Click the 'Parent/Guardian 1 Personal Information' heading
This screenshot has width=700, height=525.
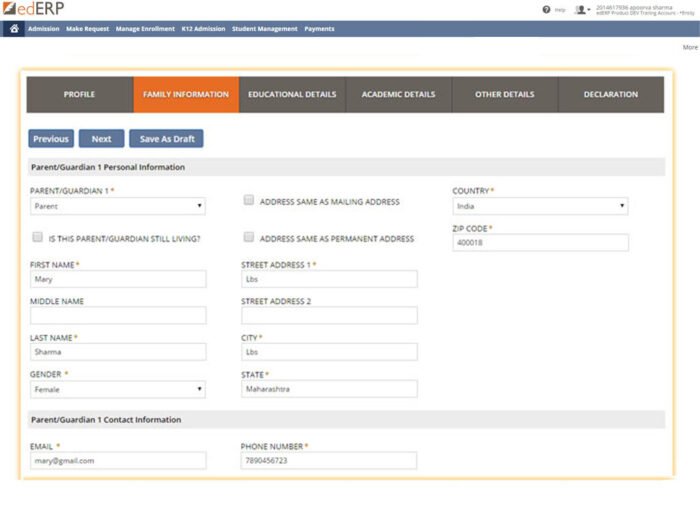108,167
